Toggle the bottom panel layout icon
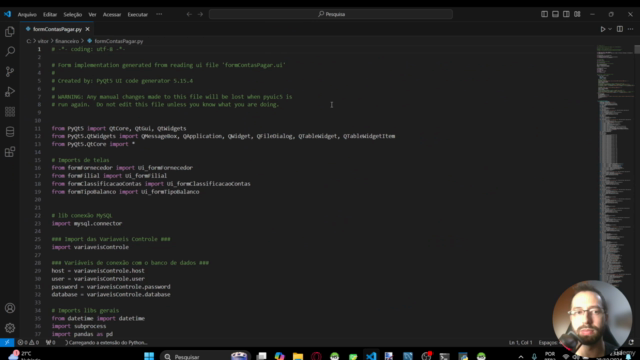 click(556, 14)
